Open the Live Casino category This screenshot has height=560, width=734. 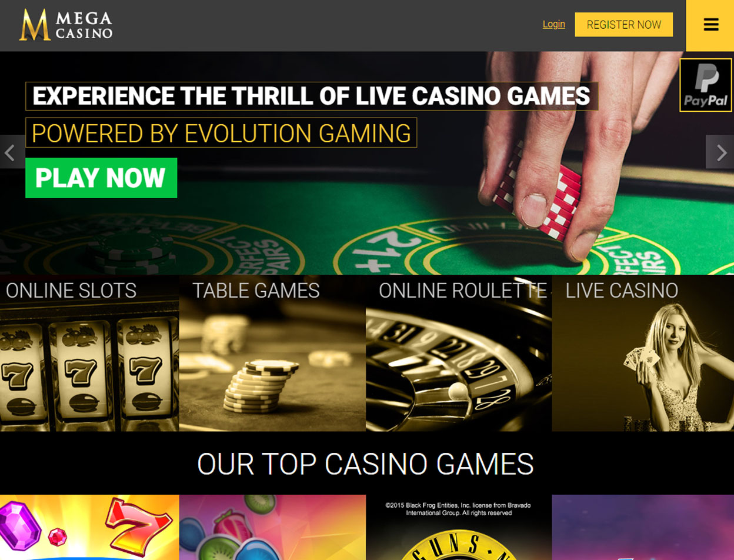(643, 353)
